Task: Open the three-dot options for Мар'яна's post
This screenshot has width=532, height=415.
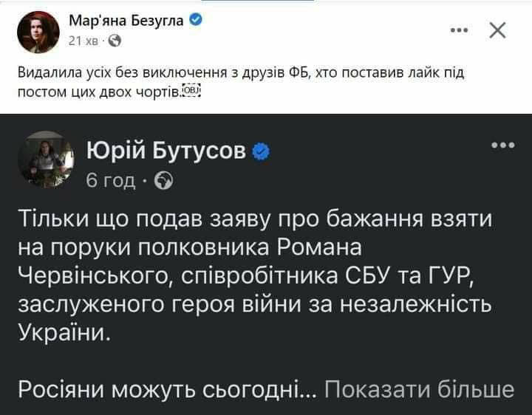Action: pos(460,30)
